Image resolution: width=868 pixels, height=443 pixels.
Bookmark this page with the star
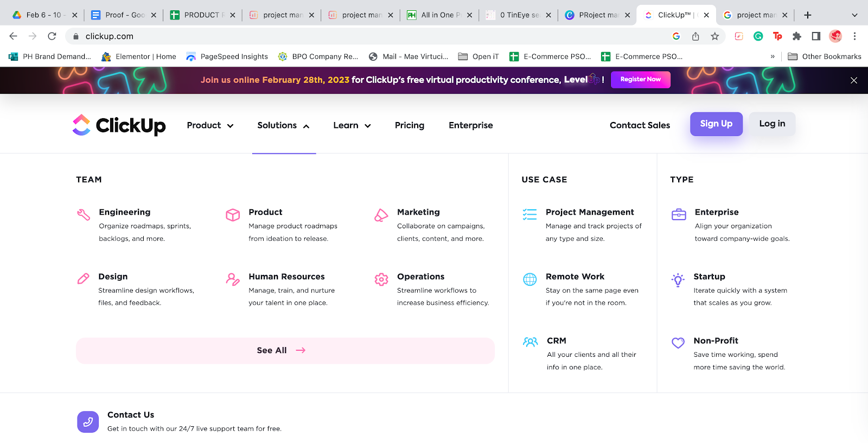(x=715, y=36)
